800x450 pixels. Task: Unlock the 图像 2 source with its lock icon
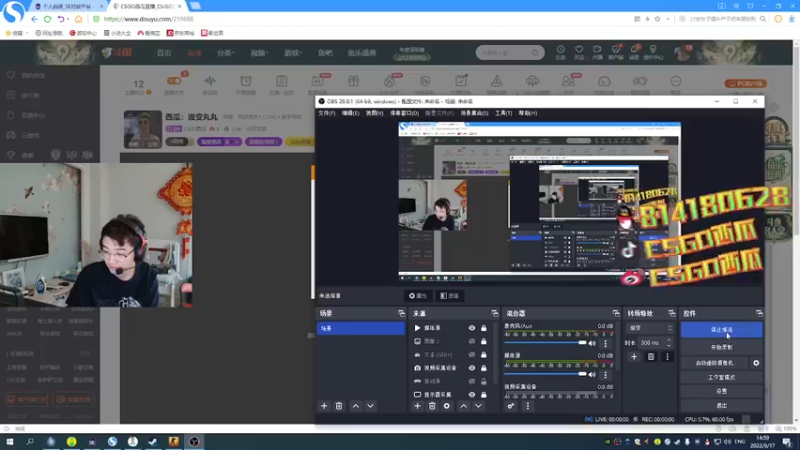(x=484, y=341)
